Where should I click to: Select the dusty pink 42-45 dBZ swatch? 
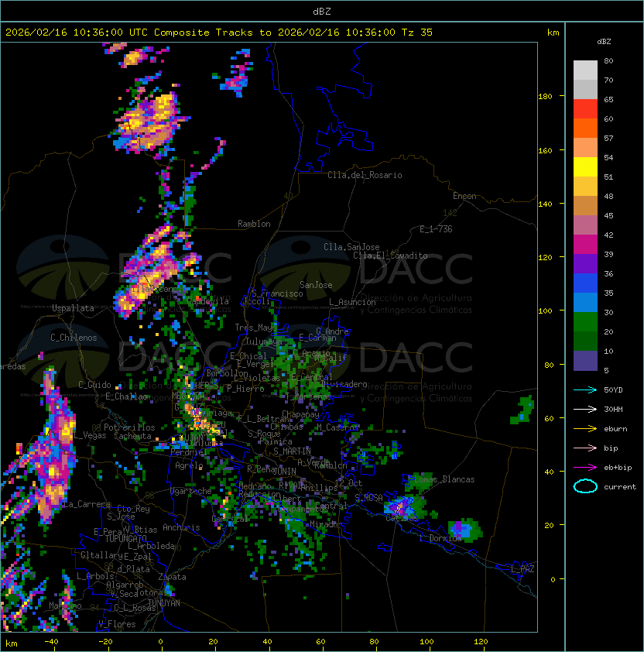[585, 225]
